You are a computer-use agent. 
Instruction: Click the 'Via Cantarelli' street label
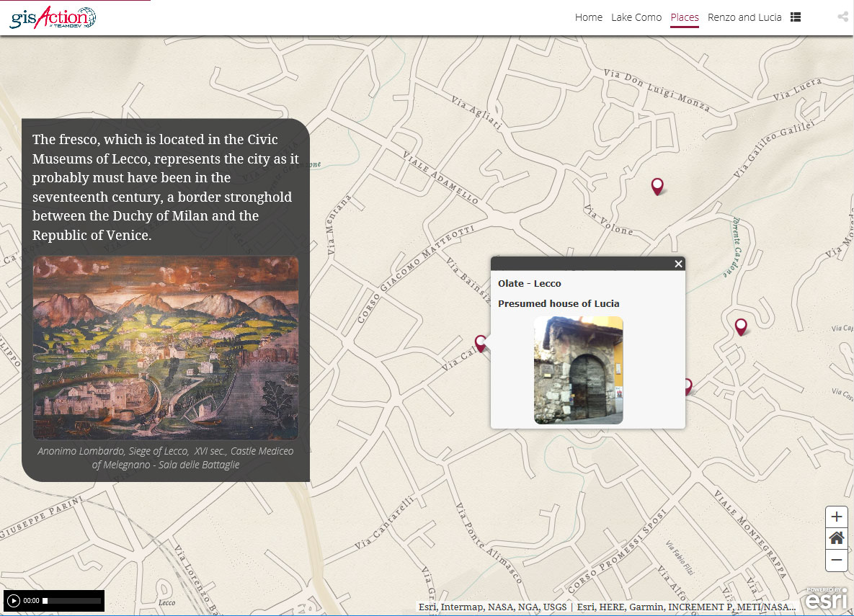(x=383, y=522)
